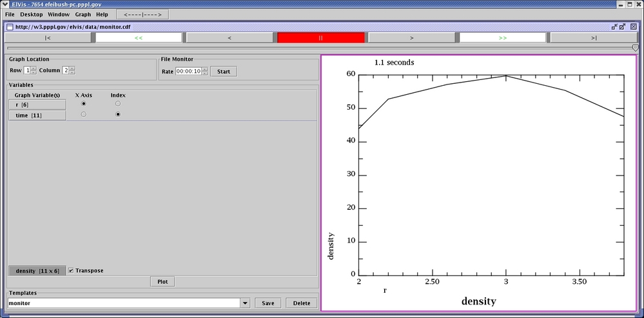Decrease the File Monitor rate
Viewport: 644px width, 318px height.
[x=204, y=73]
